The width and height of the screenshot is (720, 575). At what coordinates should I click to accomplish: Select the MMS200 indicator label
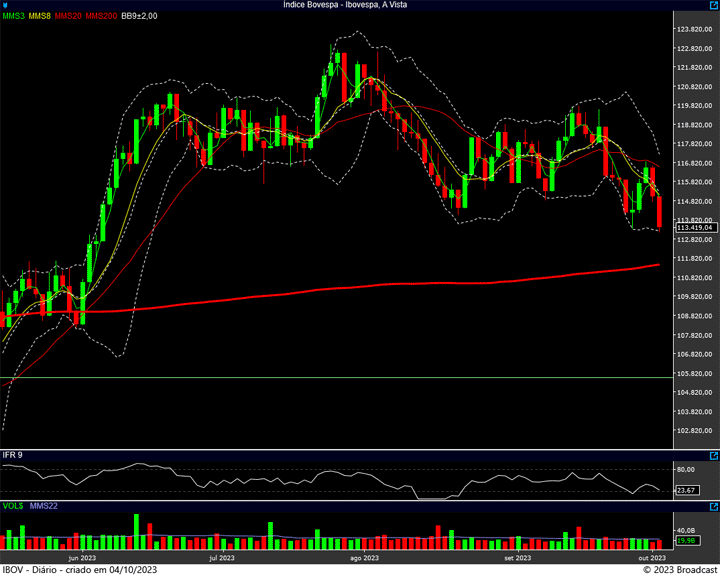point(101,17)
